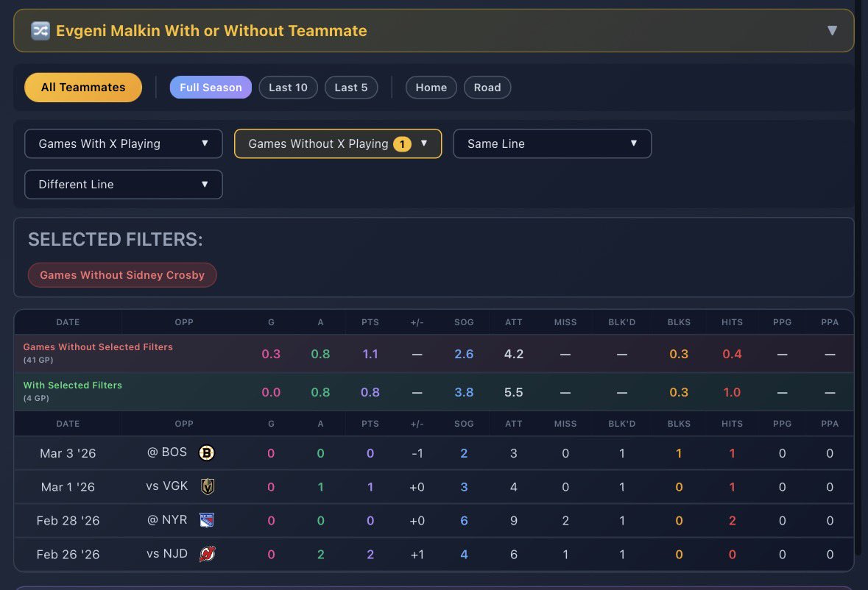Click the Vegas Golden Knights team logo
Image resolution: width=868 pixels, height=590 pixels.
[x=207, y=486]
